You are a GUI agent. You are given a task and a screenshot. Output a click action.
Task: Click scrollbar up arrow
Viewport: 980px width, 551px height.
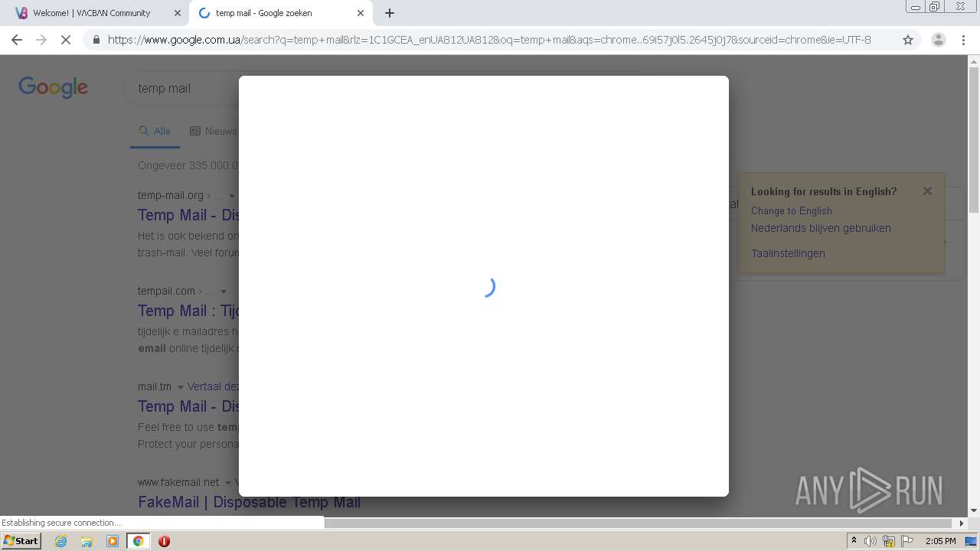click(x=973, y=61)
